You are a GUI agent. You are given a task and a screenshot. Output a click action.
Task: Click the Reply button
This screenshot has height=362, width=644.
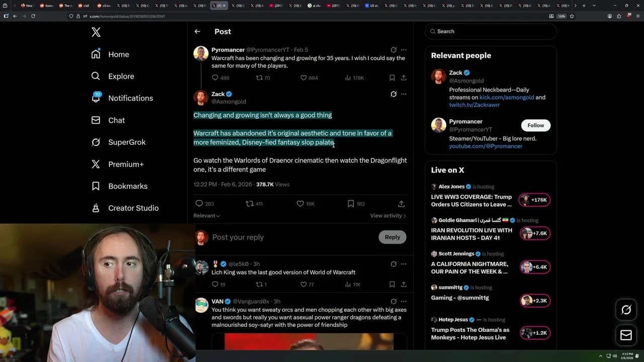(x=392, y=237)
